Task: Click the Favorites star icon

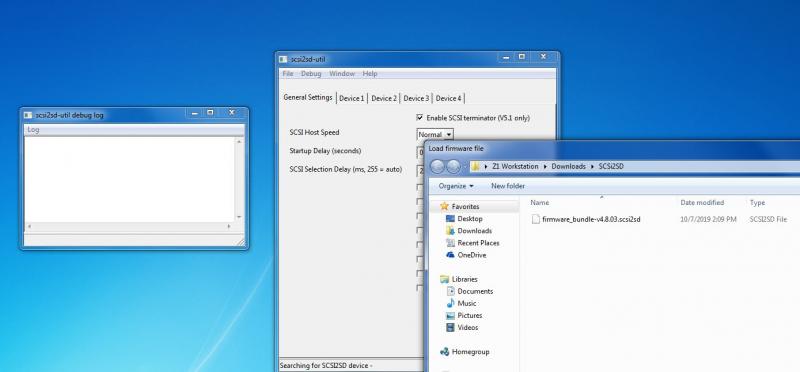Action: click(444, 206)
